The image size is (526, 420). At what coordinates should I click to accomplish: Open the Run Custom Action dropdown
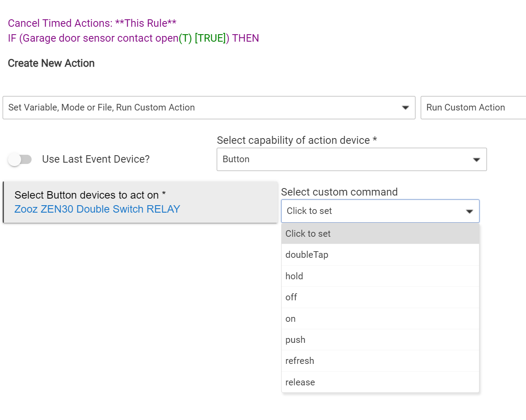point(473,107)
